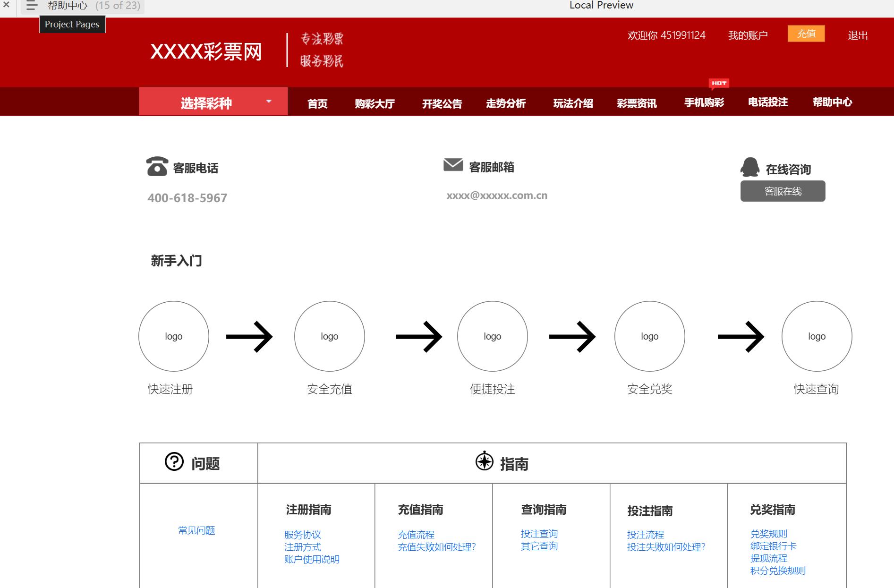Close the preview sidebar with X
The width and height of the screenshot is (894, 588).
point(6,5)
